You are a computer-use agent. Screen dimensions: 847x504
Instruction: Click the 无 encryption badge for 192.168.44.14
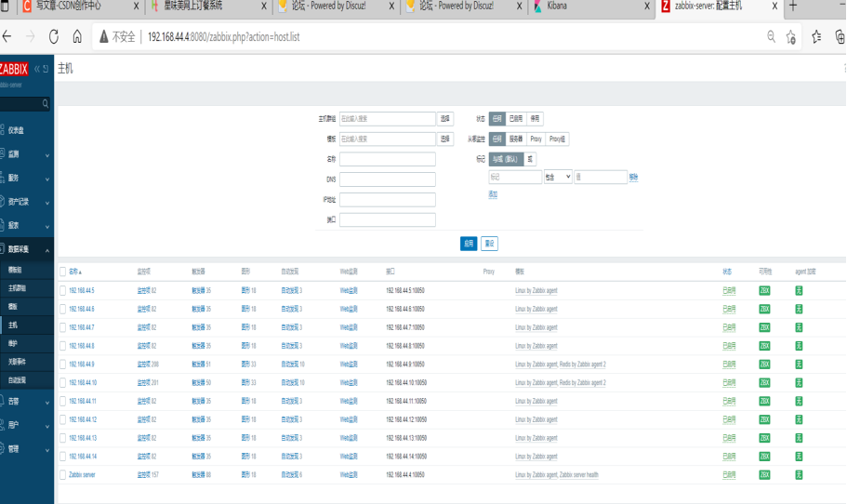click(x=799, y=457)
